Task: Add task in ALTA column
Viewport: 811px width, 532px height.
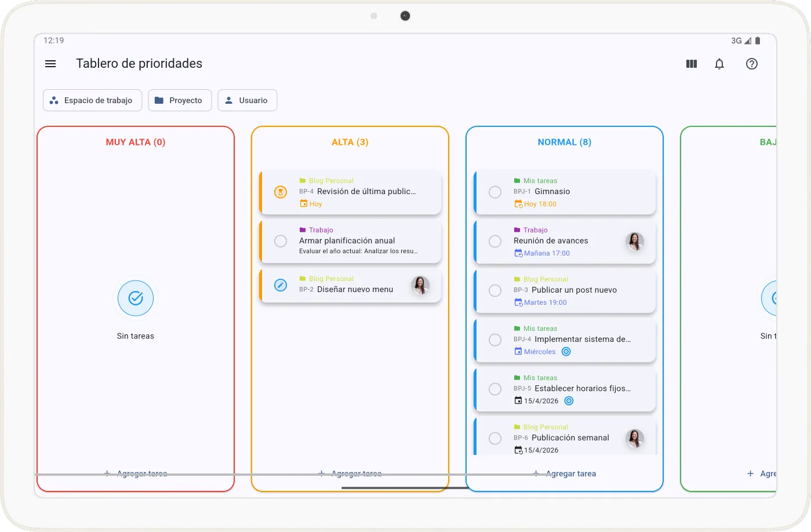Action: (350, 473)
